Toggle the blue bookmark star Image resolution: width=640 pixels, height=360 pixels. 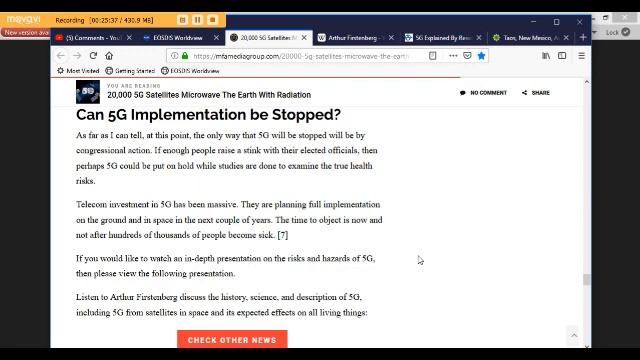[x=481, y=56]
